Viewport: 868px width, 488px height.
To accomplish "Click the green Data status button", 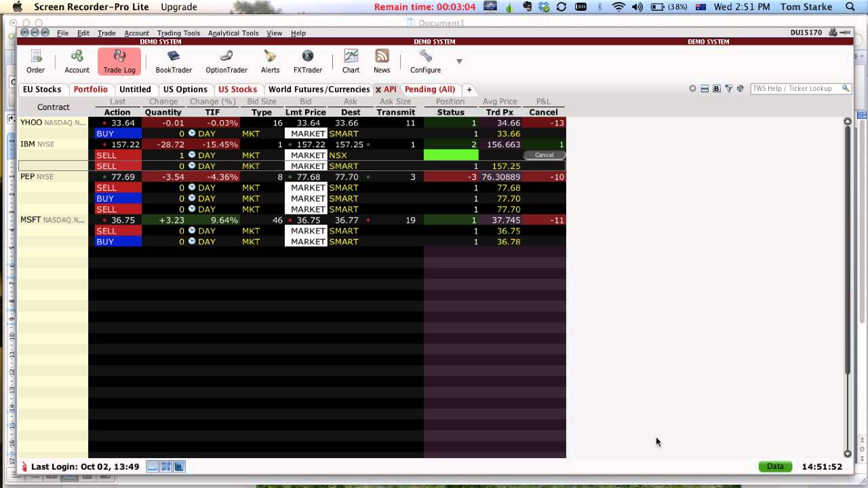I will 775,466.
